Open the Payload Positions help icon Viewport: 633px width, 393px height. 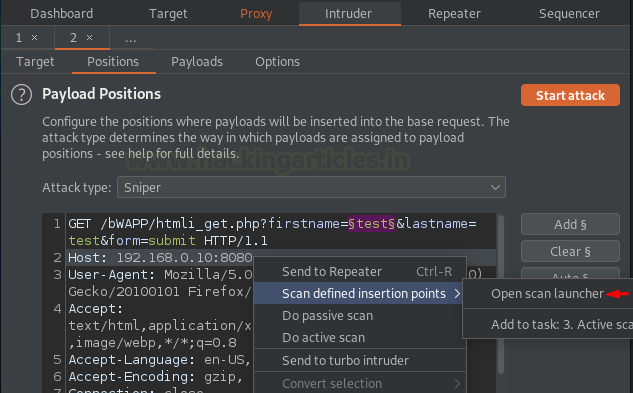point(21,95)
